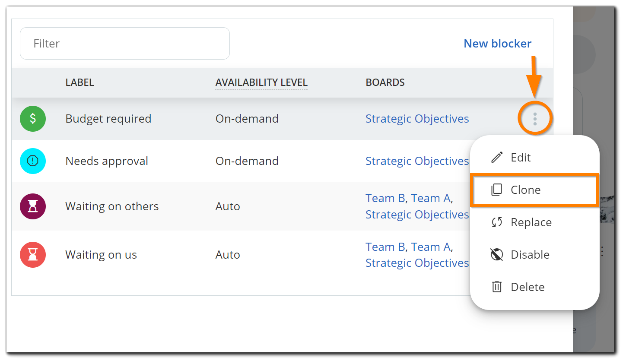Select Replace in the blocker menu
The height and width of the screenshot is (364, 626).
click(x=531, y=222)
